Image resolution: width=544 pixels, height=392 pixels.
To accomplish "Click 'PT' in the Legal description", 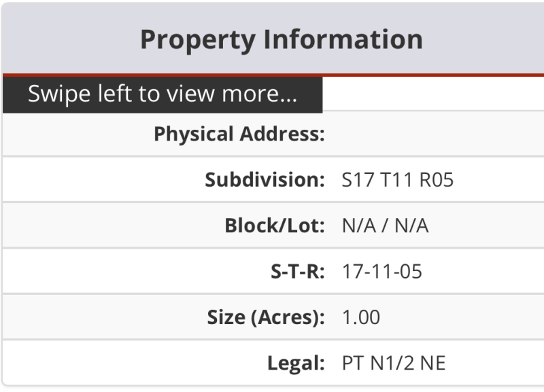I will pyautogui.click(x=352, y=363).
